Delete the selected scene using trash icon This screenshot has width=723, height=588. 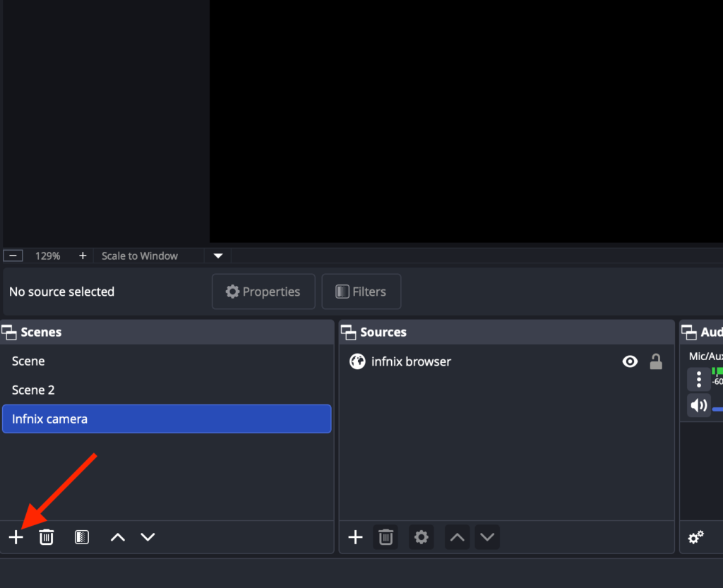tap(47, 537)
